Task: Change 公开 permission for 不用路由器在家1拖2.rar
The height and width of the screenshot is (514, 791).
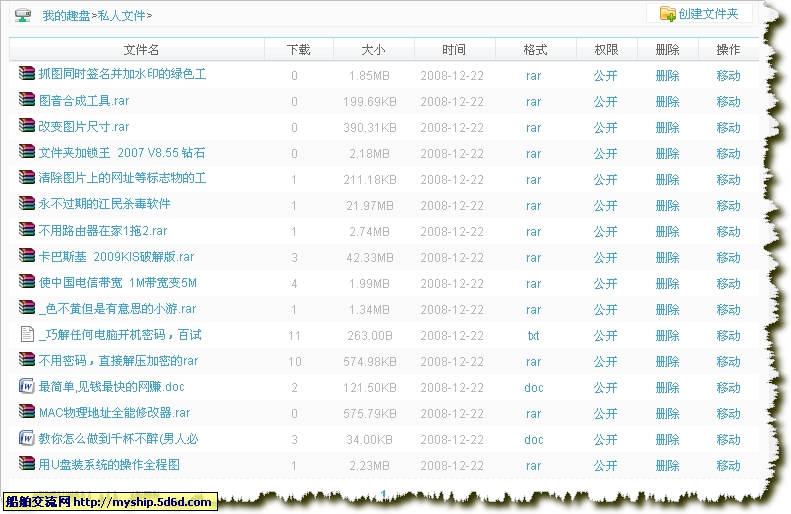Action: coord(605,232)
